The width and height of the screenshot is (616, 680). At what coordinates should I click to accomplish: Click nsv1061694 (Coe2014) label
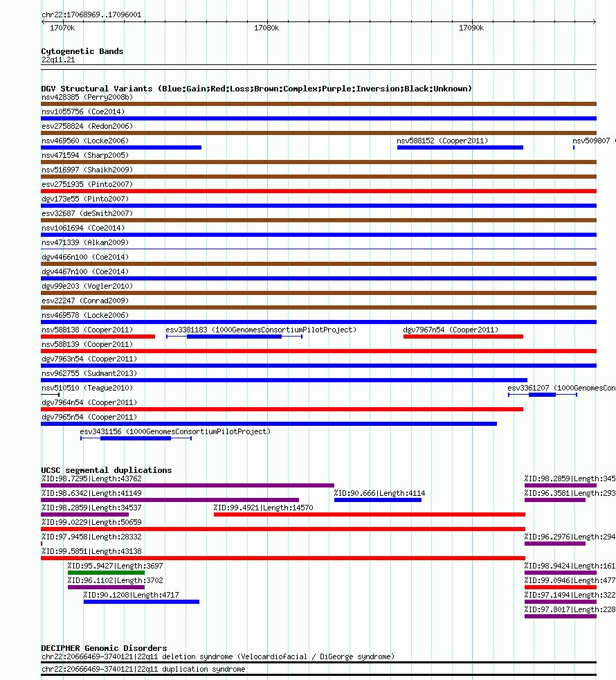click(x=83, y=228)
